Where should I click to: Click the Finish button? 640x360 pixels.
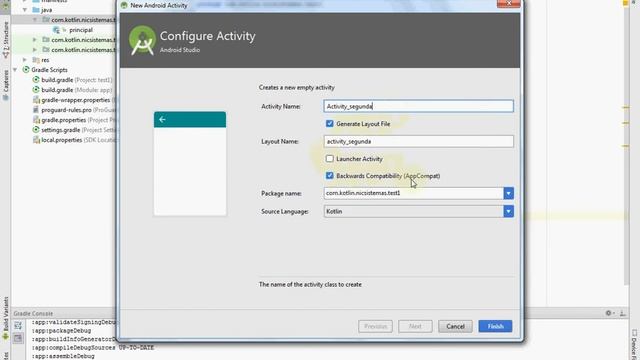pyautogui.click(x=495, y=326)
